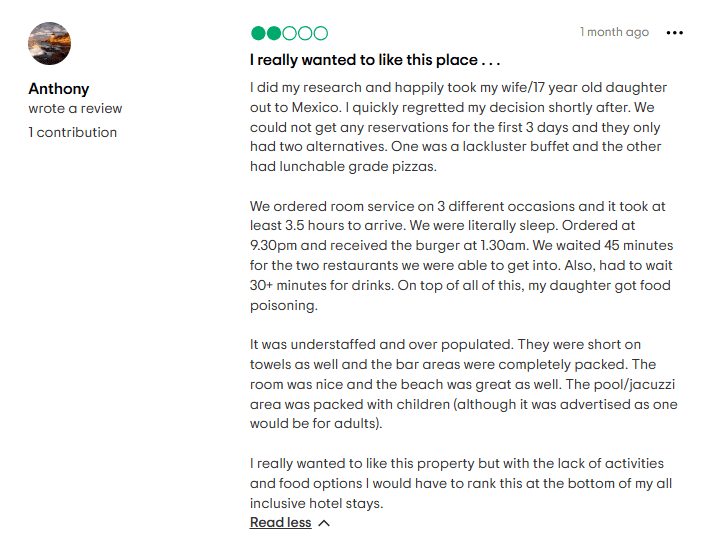Click the first filled green rating bubble
The height and width of the screenshot is (543, 708).
click(x=258, y=33)
